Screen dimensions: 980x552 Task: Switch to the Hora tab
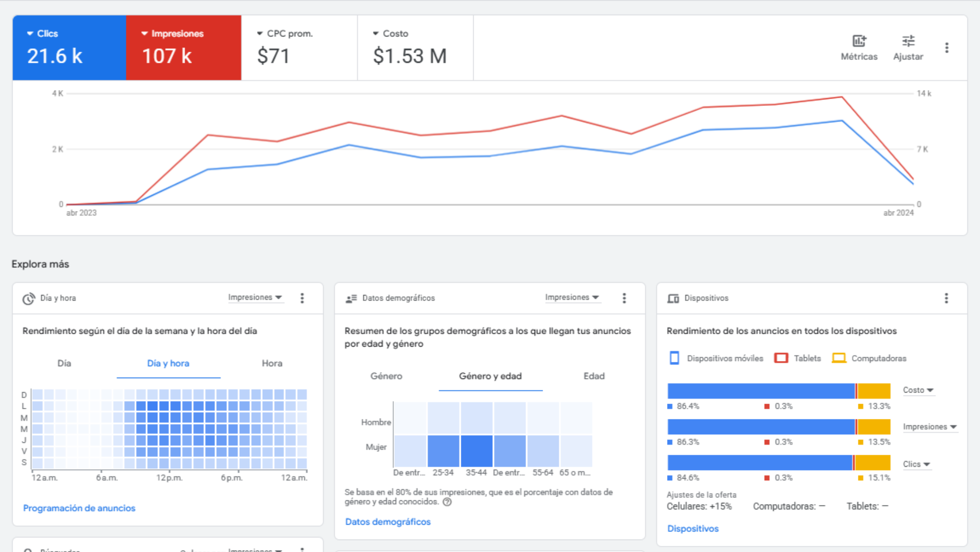[x=272, y=363]
